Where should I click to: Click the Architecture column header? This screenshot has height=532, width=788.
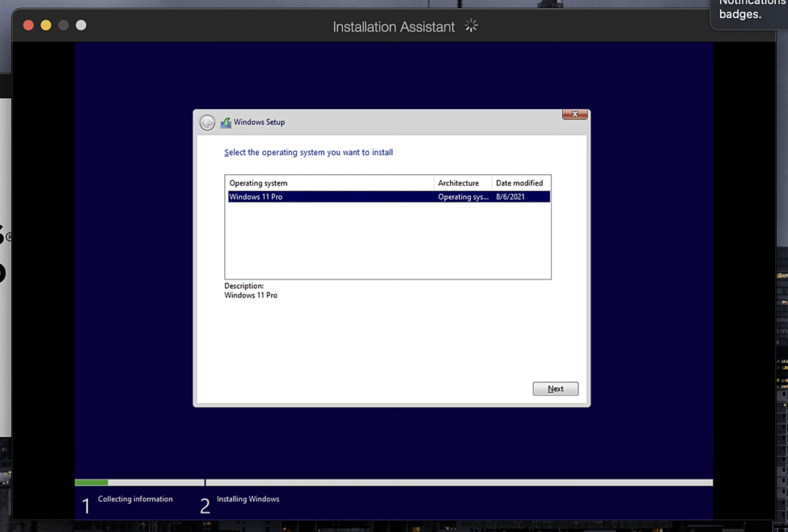coord(463,183)
